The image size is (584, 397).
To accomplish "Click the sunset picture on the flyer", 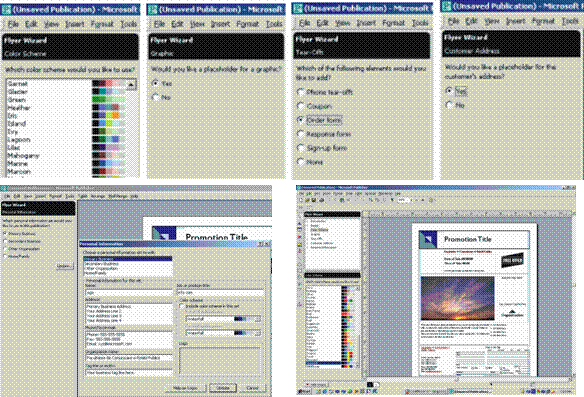I will pos(457,298).
